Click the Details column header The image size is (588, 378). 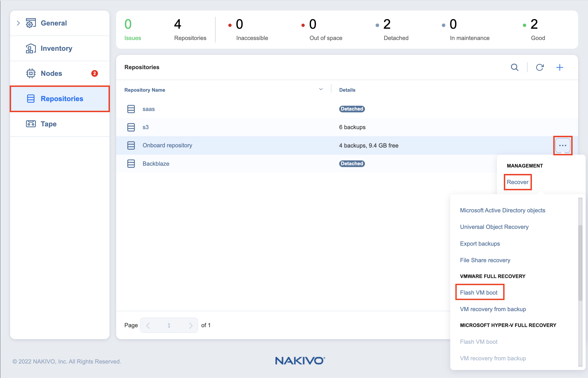tap(347, 90)
